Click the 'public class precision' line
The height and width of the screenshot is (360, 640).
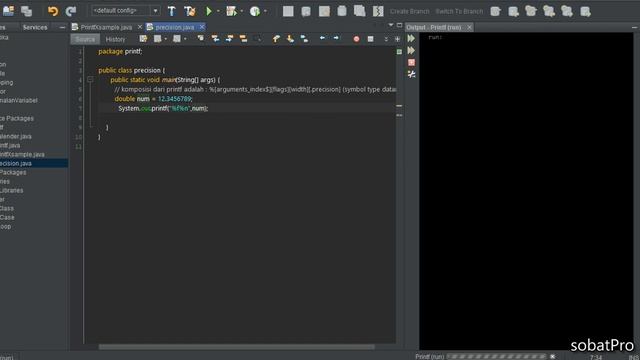[x=131, y=70]
